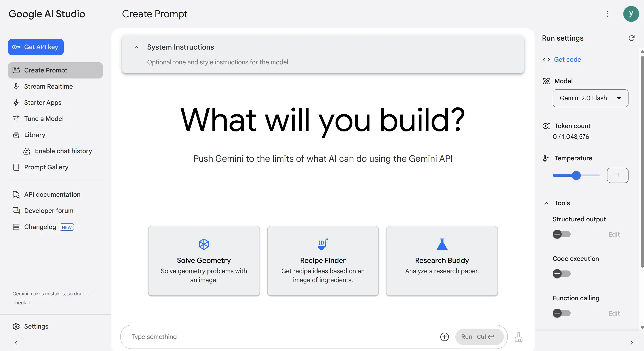Click the clear chat broom icon
Screen dimensions: 644x351
click(519, 337)
